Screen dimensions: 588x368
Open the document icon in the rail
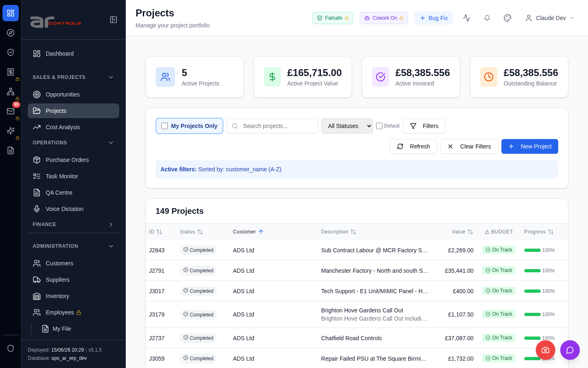pos(11,150)
